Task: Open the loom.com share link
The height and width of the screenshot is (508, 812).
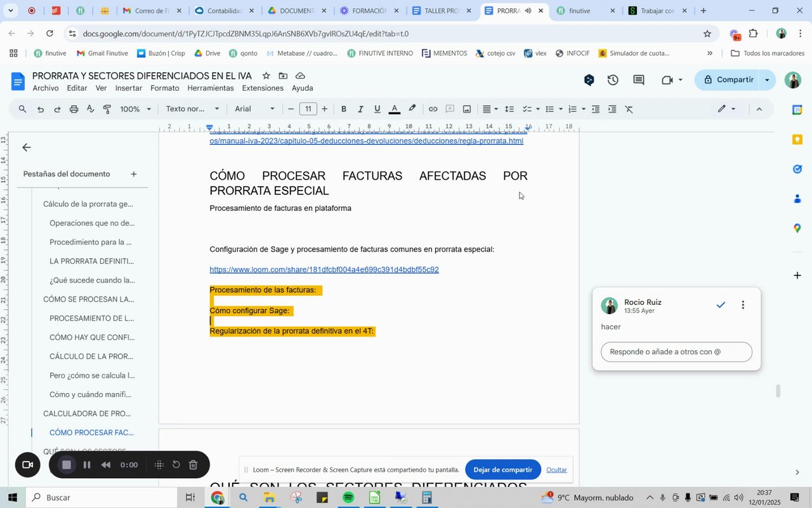Action: coord(324,270)
